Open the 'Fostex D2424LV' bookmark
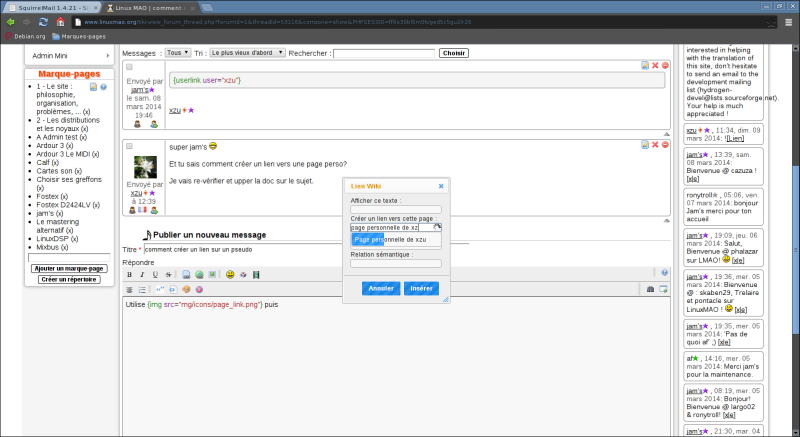This screenshot has width=800, height=437. tap(64, 205)
